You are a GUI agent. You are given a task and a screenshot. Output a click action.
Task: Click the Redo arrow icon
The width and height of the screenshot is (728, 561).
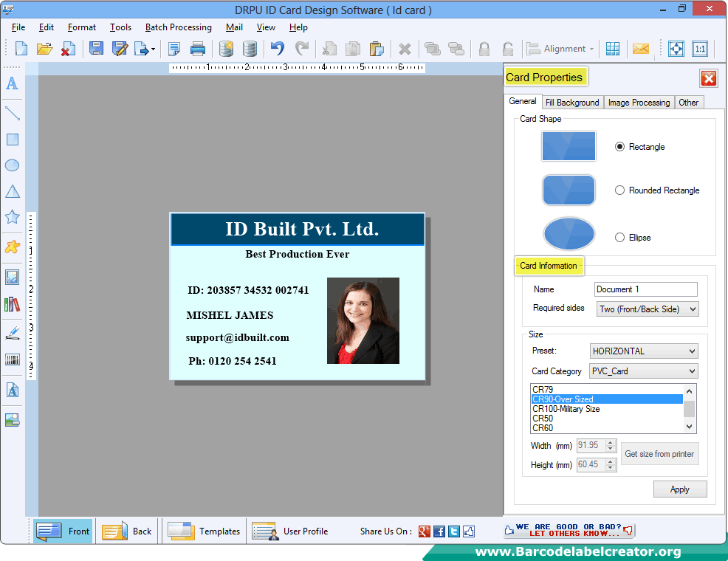[x=302, y=49]
